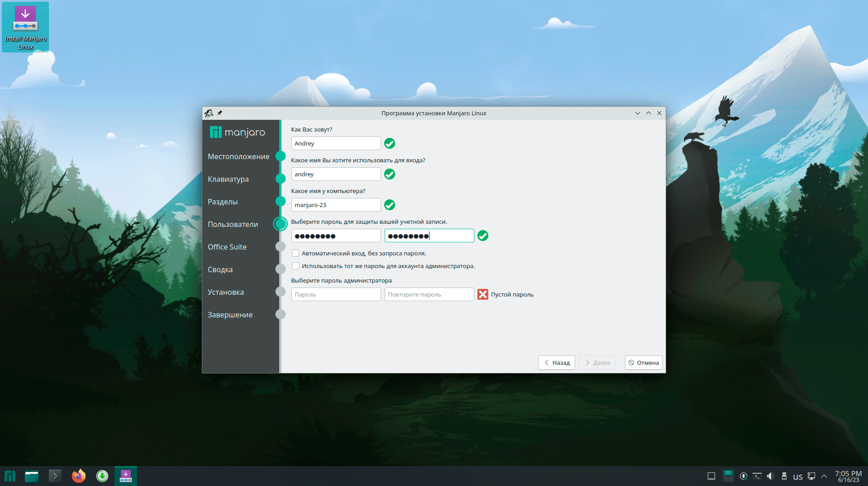Viewport: 868px width, 486px height.
Task: Toggle the pin icon in installer titlebar
Action: click(219, 113)
